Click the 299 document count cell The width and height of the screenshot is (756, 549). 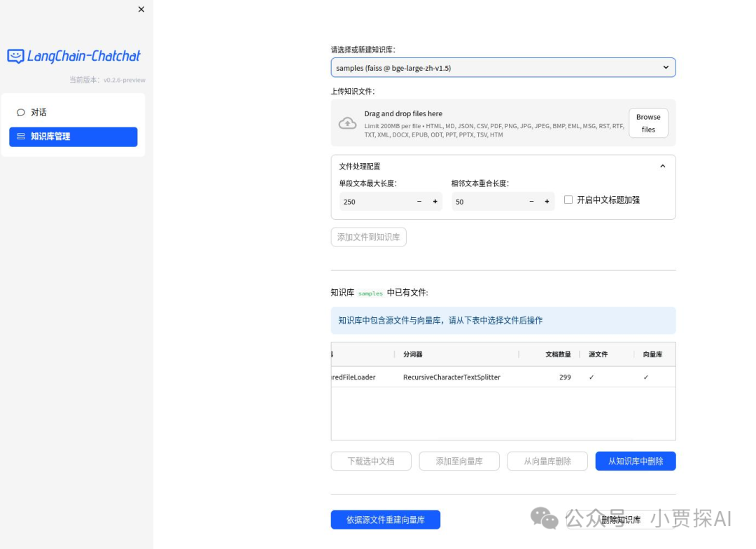pyautogui.click(x=549, y=377)
